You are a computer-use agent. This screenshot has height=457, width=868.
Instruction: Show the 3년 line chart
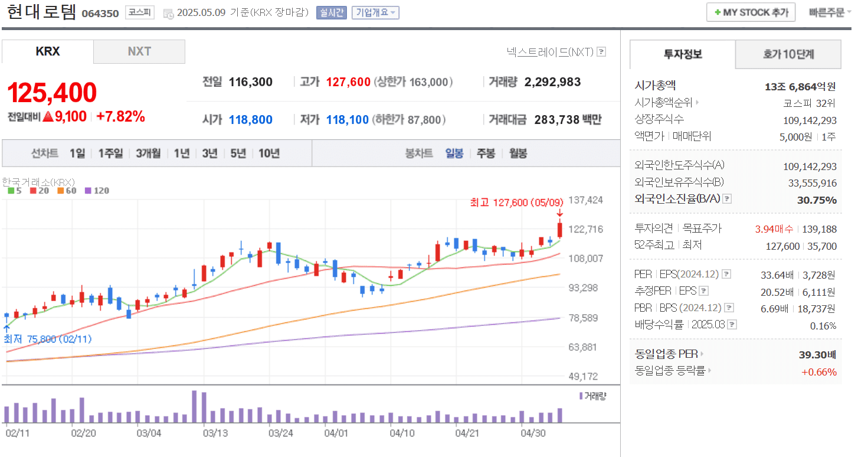coord(209,154)
